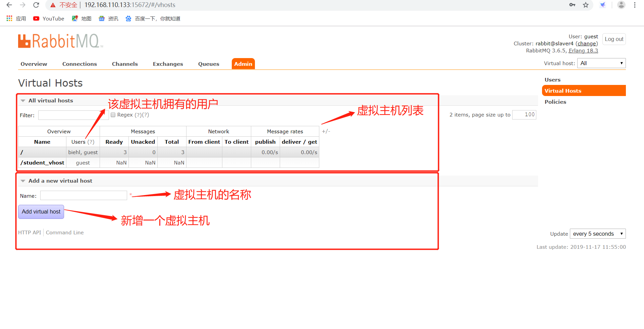Image resolution: width=644 pixels, height=329 pixels.
Task: Open the HTTP API link
Action: [x=30, y=232]
